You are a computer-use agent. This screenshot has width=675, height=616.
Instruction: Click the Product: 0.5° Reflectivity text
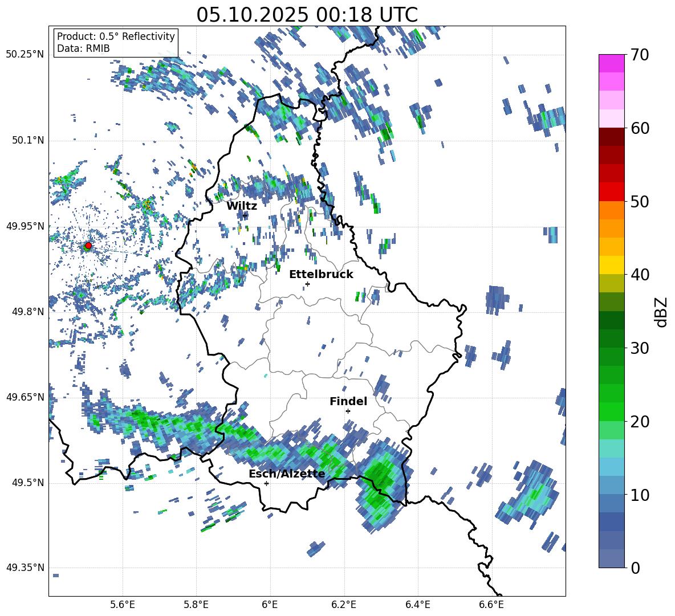coord(116,36)
